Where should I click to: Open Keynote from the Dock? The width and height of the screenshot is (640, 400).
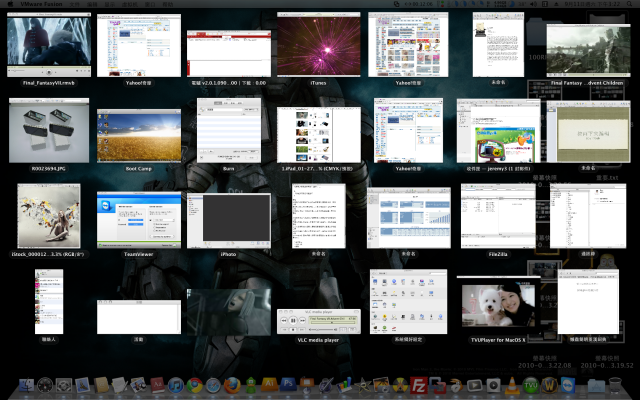point(307,385)
